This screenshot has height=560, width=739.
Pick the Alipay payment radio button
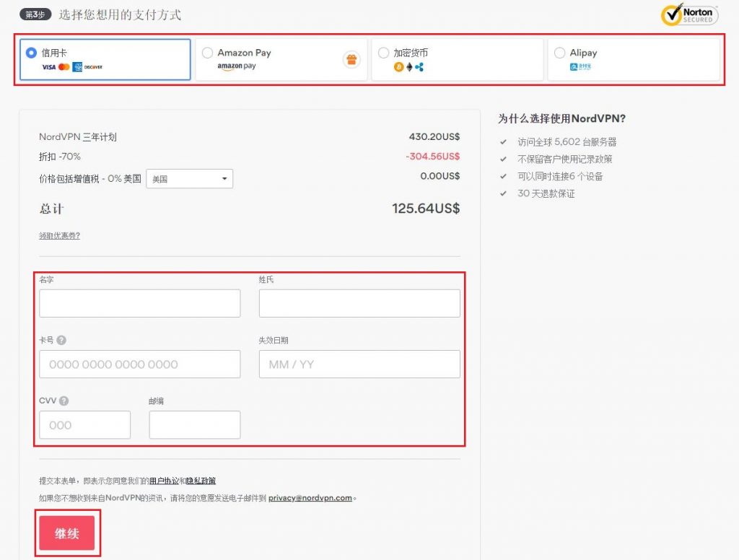[x=559, y=53]
